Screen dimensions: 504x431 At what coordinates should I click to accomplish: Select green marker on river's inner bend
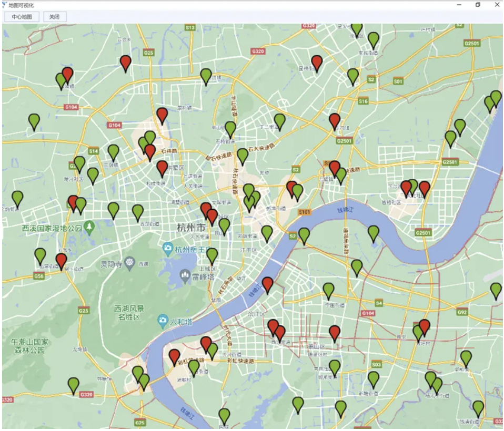click(x=373, y=234)
